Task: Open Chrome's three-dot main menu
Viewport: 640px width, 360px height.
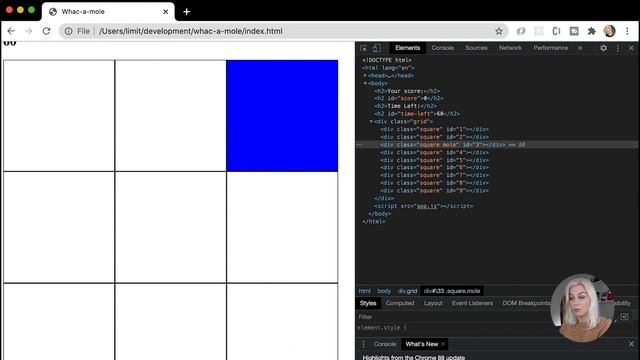Action: [x=627, y=31]
